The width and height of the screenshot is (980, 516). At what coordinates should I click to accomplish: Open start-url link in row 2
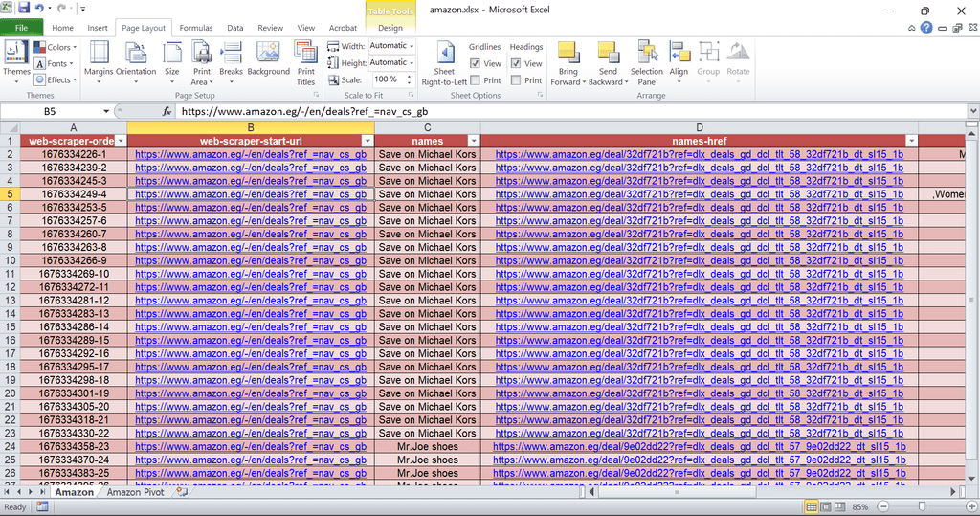pyautogui.click(x=251, y=154)
